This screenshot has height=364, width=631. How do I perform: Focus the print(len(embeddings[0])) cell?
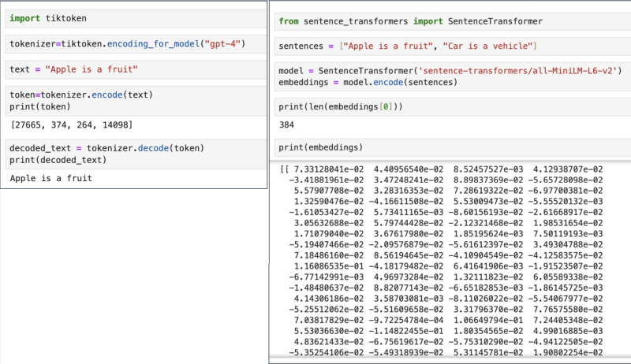(450, 106)
